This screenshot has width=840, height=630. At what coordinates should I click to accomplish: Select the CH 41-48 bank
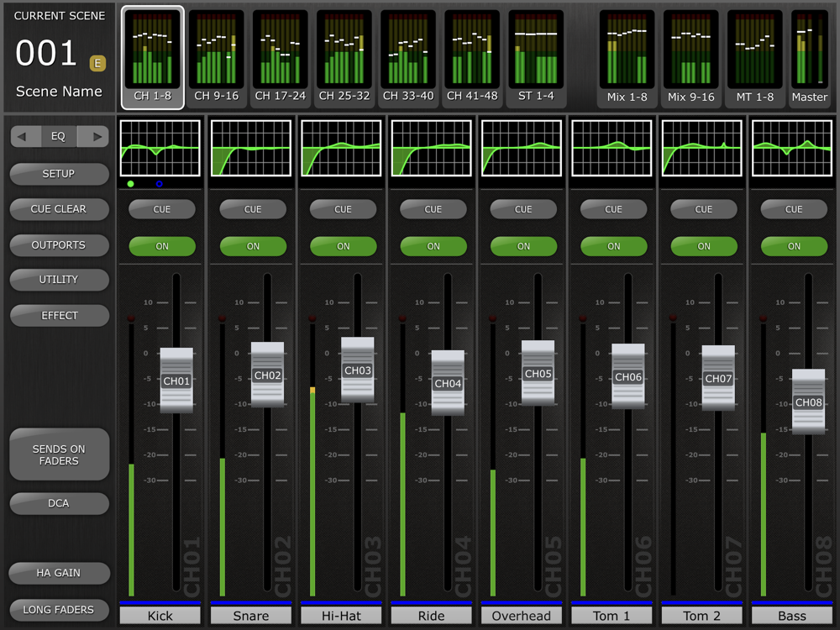[472, 57]
